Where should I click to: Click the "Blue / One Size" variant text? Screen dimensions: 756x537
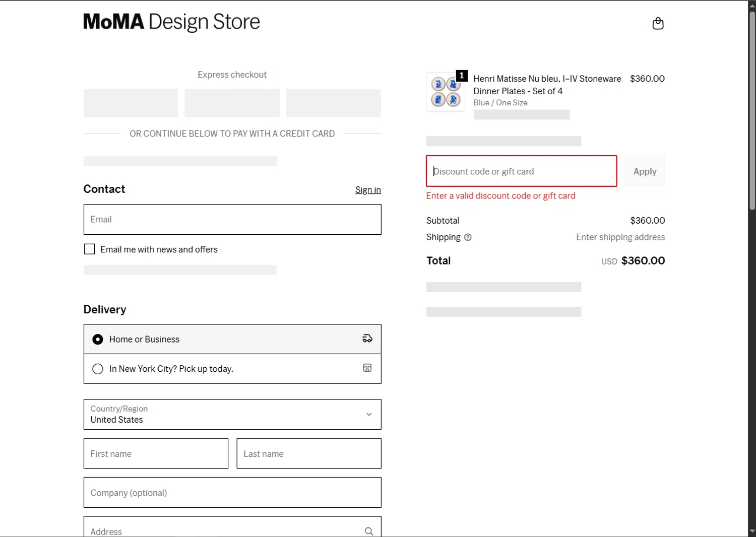(x=500, y=103)
